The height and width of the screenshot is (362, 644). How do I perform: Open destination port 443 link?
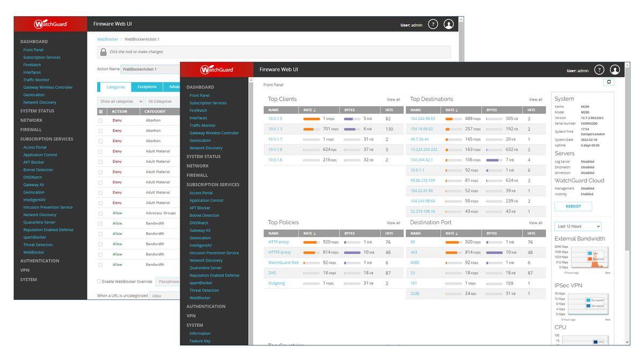pos(414,252)
